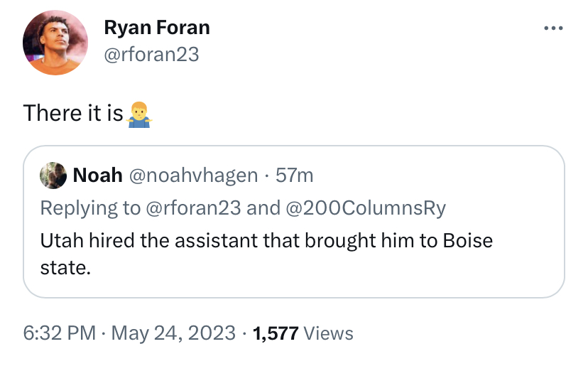Click the 1,577 view count number
The image size is (588, 366).
tap(276, 333)
